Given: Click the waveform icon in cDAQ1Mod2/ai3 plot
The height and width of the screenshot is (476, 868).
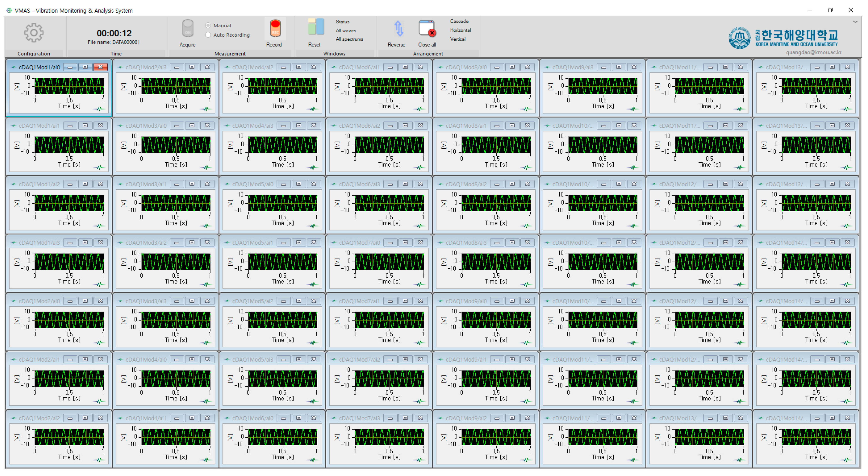Looking at the screenshot, I should 206,109.
